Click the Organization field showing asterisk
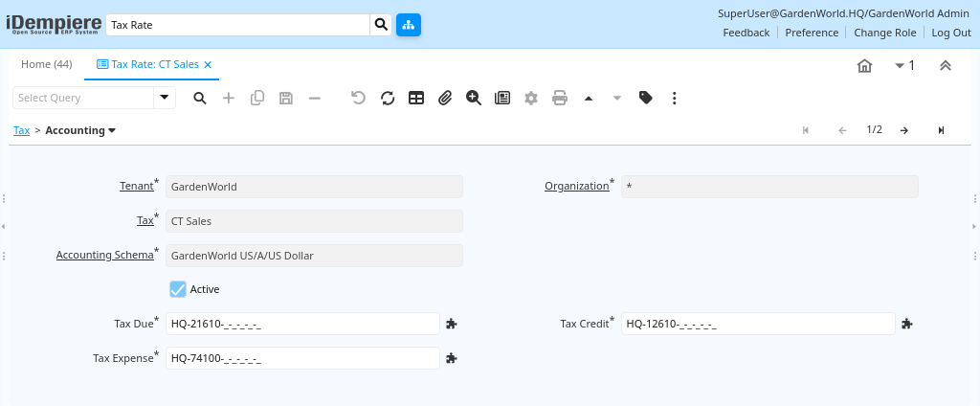 [770, 187]
